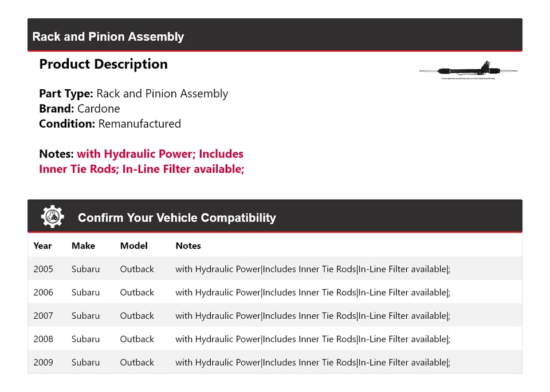Viewport: 550px width, 392px height.
Task: Click the Part Type line
Action: [133, 94]
